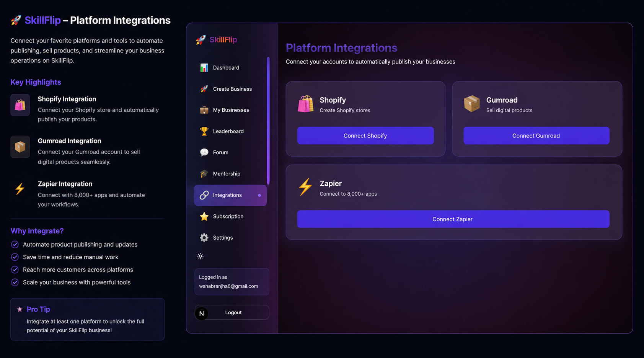Viewport: 644px width, 358px height.
Task: Click the Dashboard bar chart icon
Action: tap(204, 68)
